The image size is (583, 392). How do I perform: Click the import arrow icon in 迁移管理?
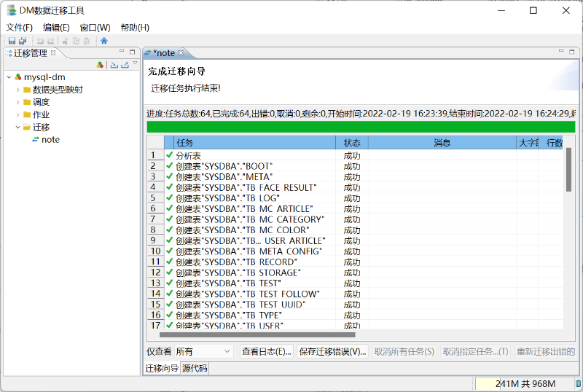[x=114, y=65]
